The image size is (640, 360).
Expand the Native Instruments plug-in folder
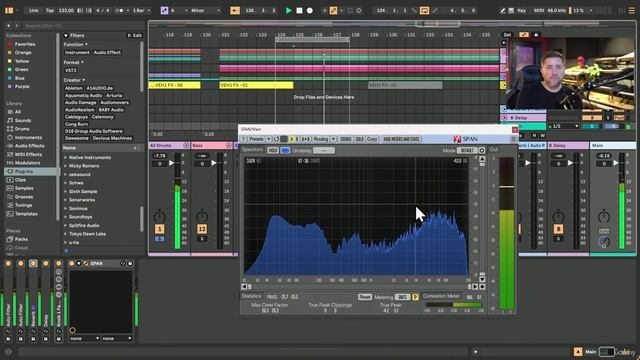[66, 158]
